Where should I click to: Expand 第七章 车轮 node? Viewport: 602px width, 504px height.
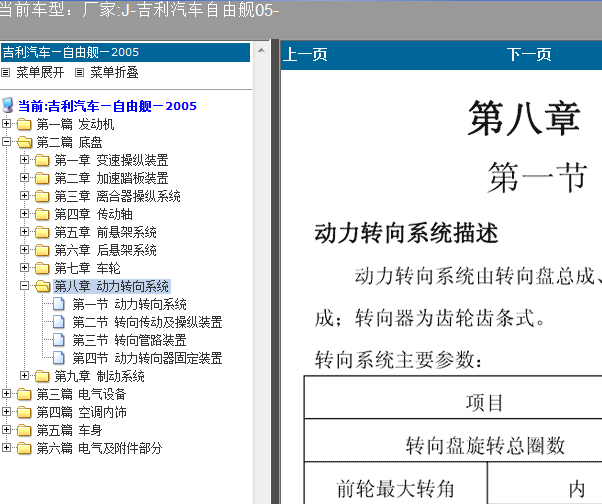point(24,268)
